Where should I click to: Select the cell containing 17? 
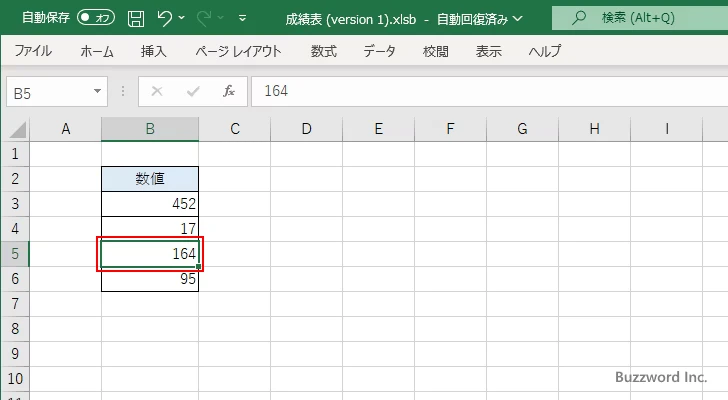point(150,229)
